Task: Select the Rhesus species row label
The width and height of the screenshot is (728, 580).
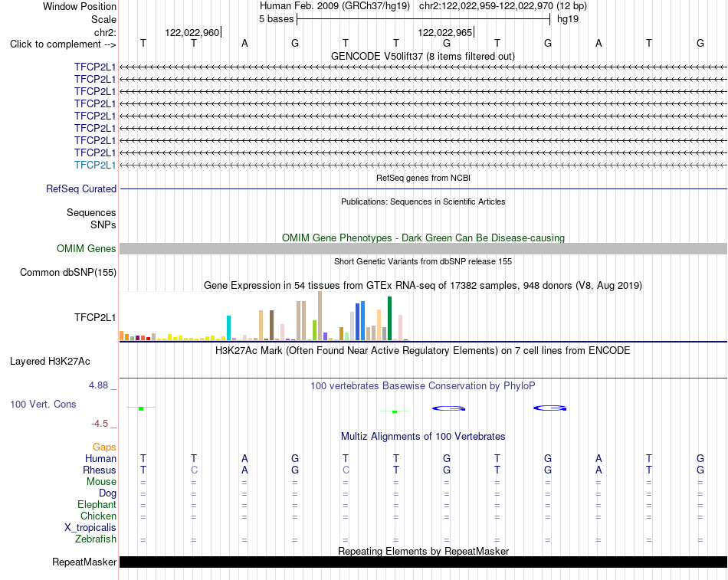Action: (x=100, y=470)
